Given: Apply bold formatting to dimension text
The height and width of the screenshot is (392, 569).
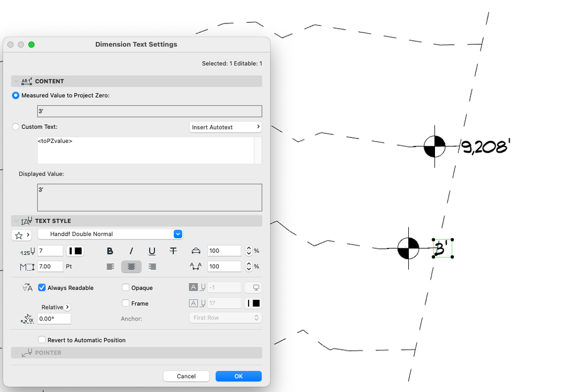Looking at the screenshot, I should click(109, 251).
